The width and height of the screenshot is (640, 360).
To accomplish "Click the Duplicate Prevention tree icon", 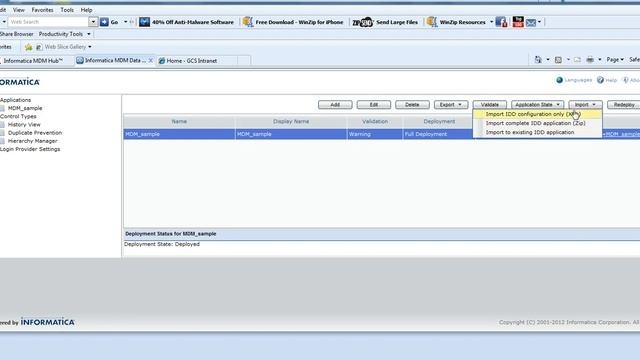I will pyautogui.click(x=2, y=133).
